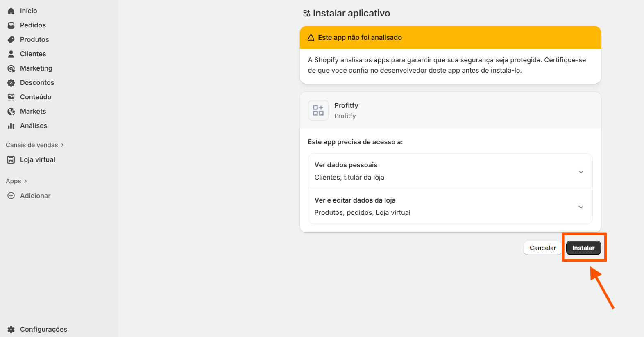Expand Ver dados pessoais permission chevron
This screenshot has width=644, height=337.
(581, 172)
